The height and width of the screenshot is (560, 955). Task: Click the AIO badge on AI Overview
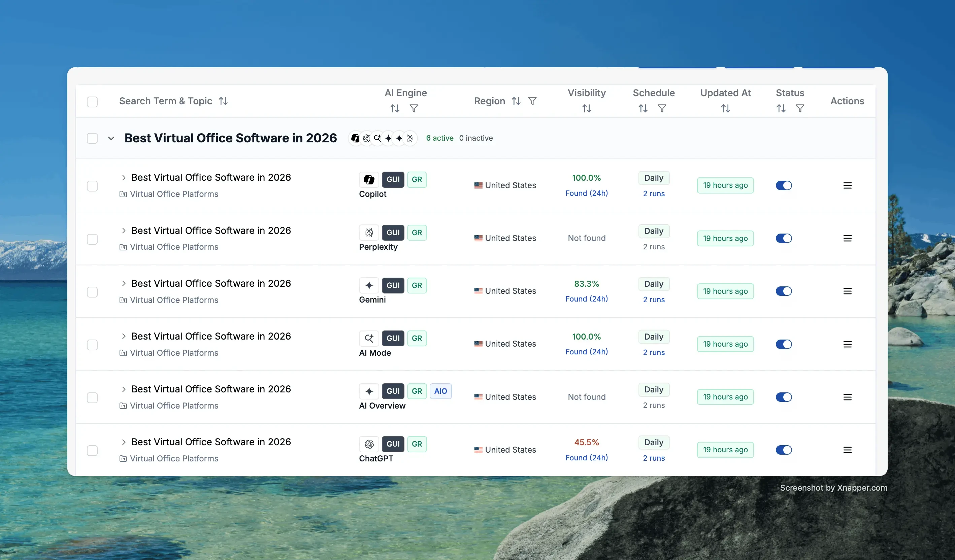440,391
